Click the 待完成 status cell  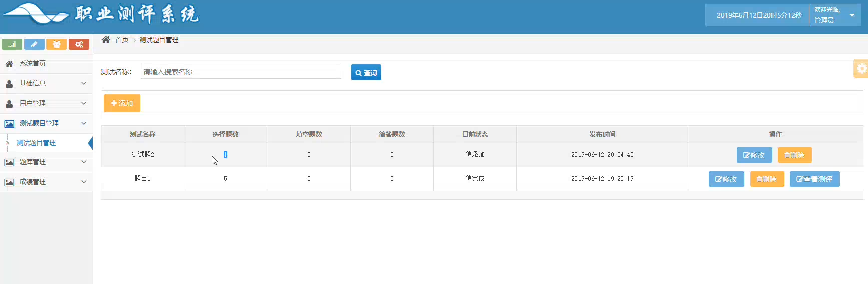[x=475, y=179]
